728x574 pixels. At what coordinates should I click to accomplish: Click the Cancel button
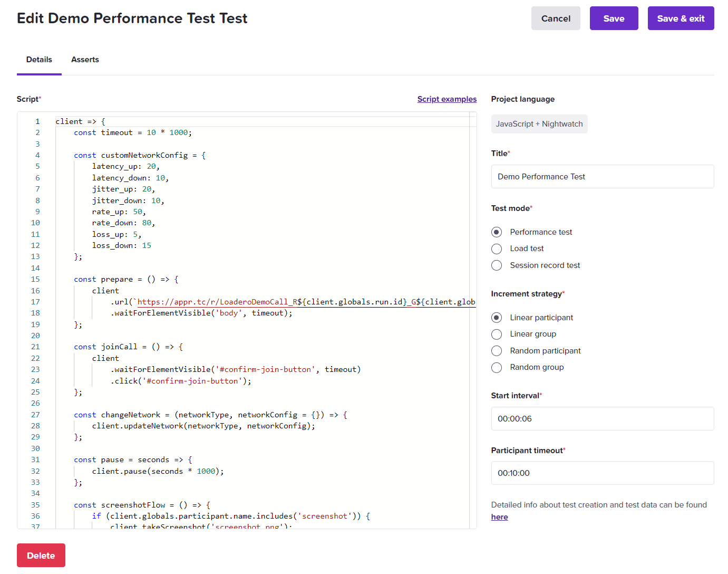556,18
